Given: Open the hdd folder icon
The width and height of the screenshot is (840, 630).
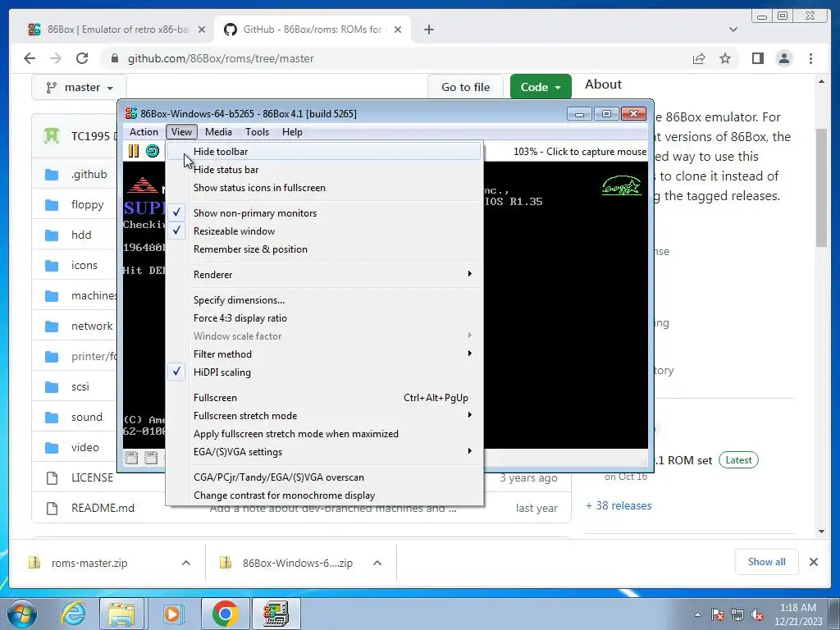Looking at the screenshot, I should (52, 235).
